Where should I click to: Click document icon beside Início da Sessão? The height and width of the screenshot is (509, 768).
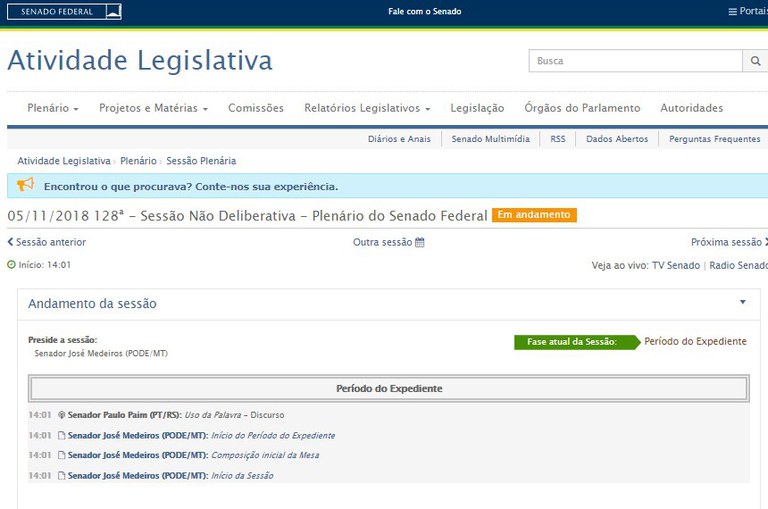62,475
